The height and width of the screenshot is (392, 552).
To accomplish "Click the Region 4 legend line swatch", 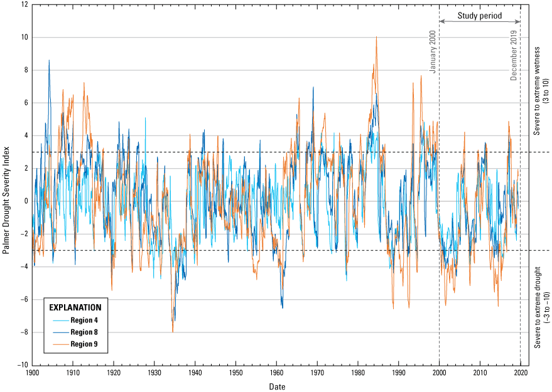I will click(58, 319).
